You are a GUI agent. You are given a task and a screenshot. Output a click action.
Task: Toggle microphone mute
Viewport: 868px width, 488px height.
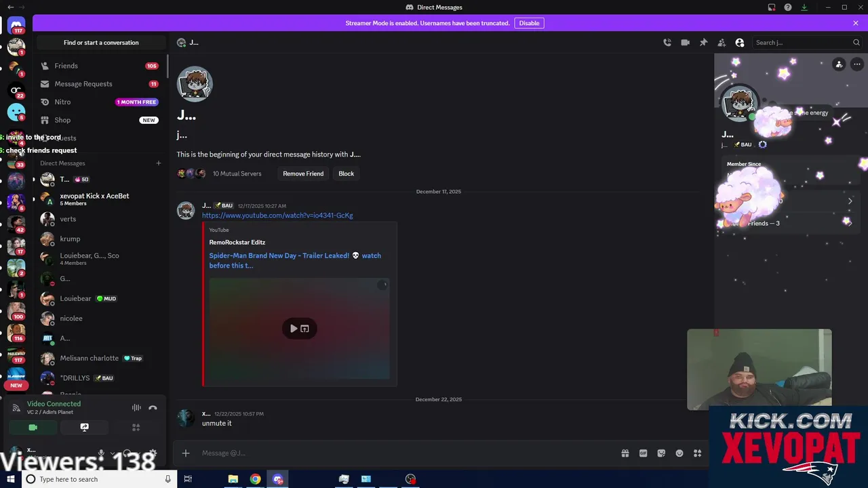[101, 453]
